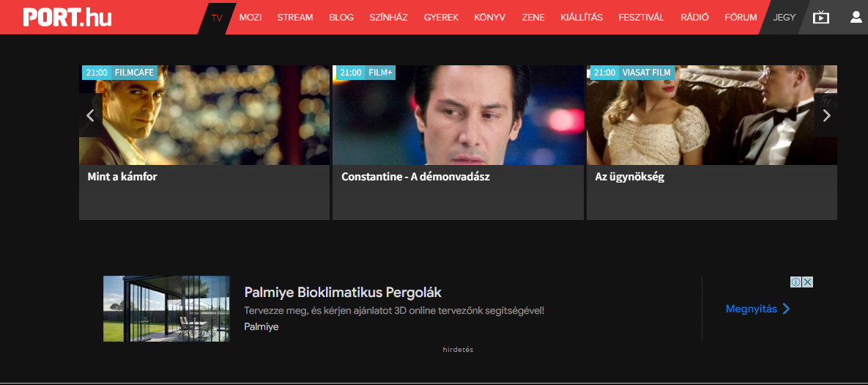
Task: Open the ZENE menu item
Action: 533,17
